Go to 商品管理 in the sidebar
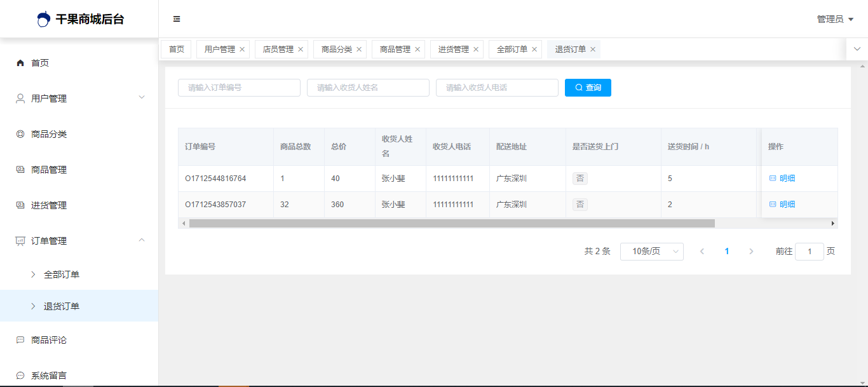The height and width of the screenshot is (387, 868). 49,170
